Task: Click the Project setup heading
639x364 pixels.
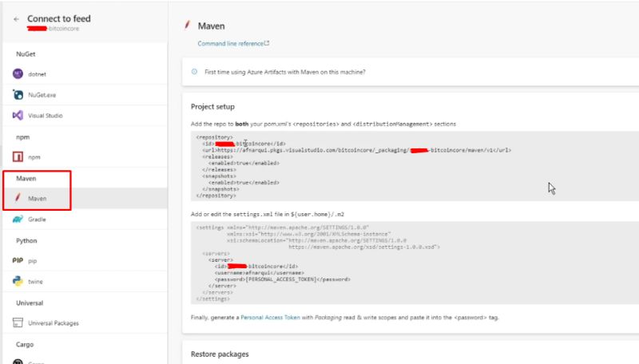Action: [x=212, y=107]
